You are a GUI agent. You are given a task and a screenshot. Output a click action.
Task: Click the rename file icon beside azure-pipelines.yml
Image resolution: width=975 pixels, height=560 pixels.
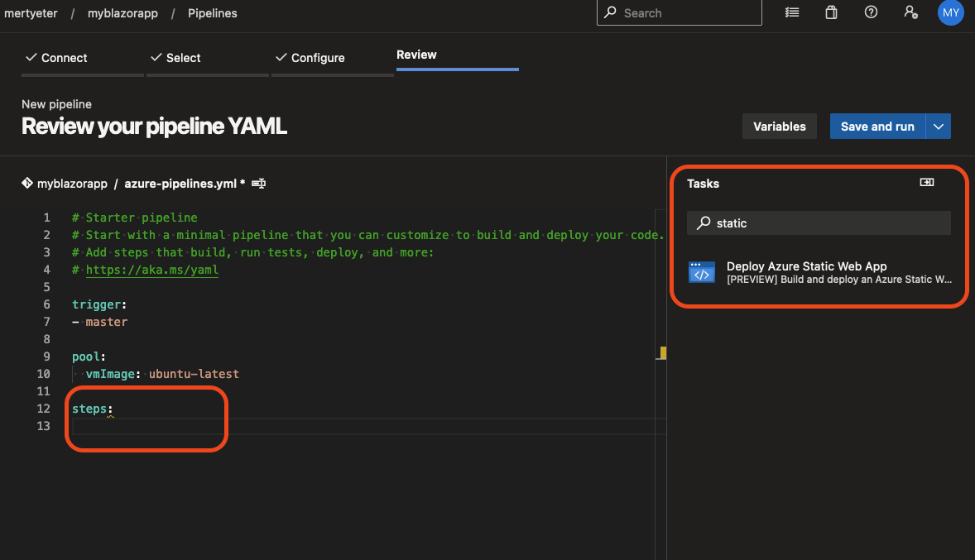(x=258, y=184)
